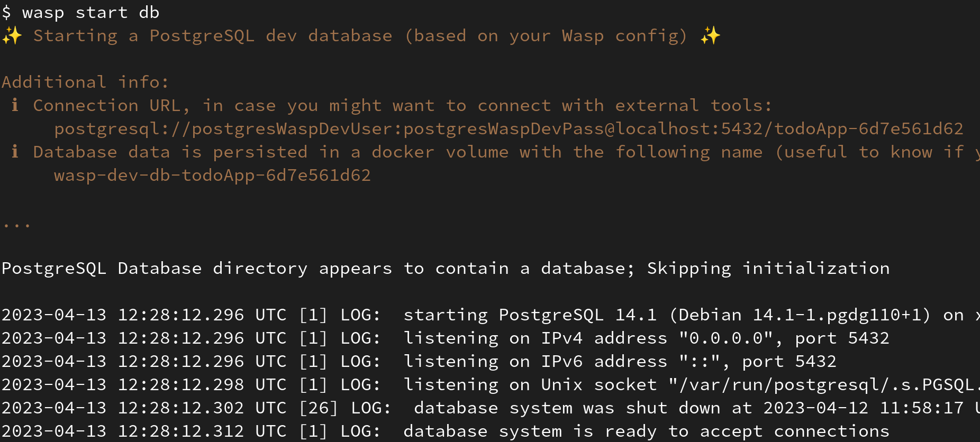The width and height of the screenshot is (980, 442).
Task: Click the docker volume name wasp-dev-db-todoApp-6d7e561d62
Action: tap(212, 175)
